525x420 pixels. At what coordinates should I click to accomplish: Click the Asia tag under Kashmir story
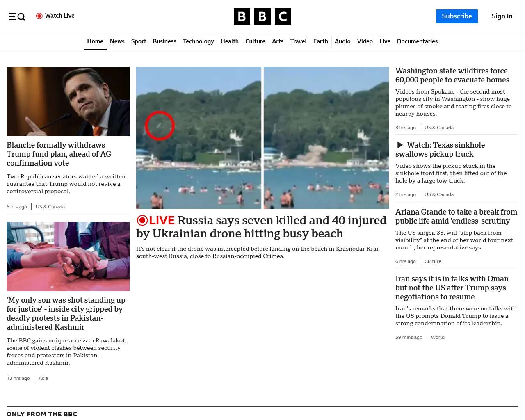(x=43, y=378)
